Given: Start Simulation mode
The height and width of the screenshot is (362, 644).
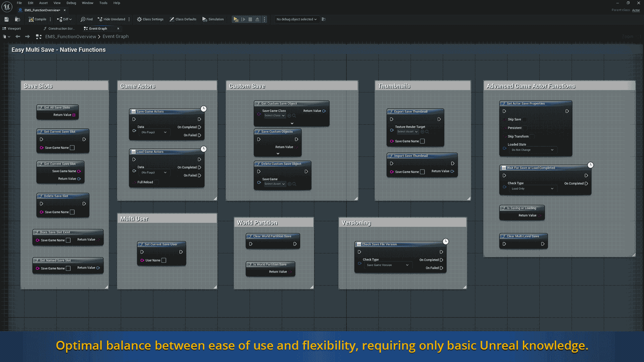Looking at the screenshot, I should click(x=213, y=19).
